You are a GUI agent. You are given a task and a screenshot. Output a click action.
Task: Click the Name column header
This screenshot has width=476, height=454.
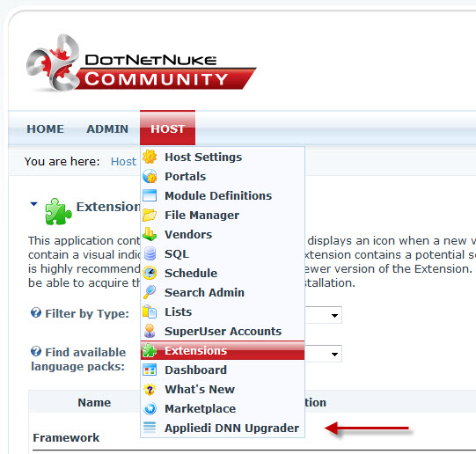tap(94, 402)
